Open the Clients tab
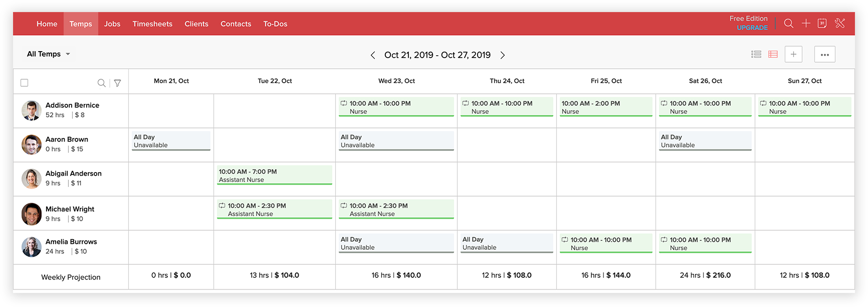This screenshot has width=868, height=307. (x=196, y=24)
